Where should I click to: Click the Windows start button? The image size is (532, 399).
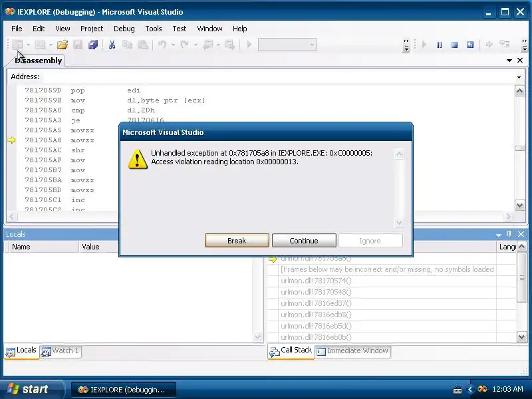click(x=31, y=389)
